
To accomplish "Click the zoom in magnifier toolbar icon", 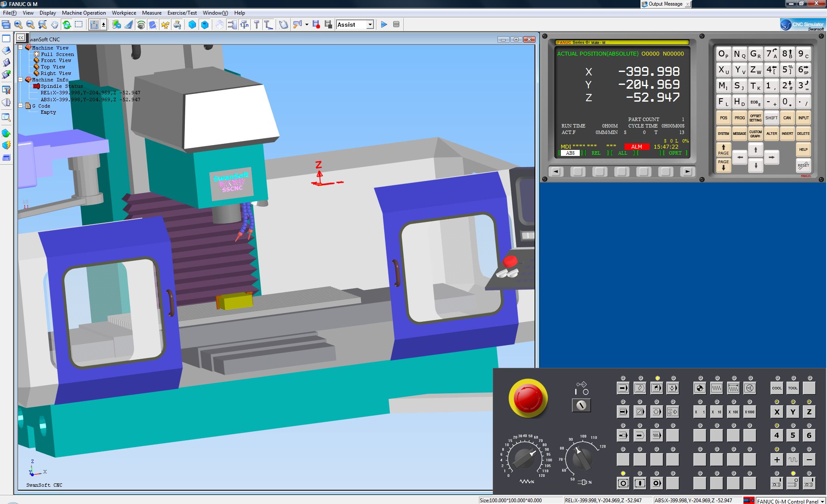I will [x=18, y=25].
